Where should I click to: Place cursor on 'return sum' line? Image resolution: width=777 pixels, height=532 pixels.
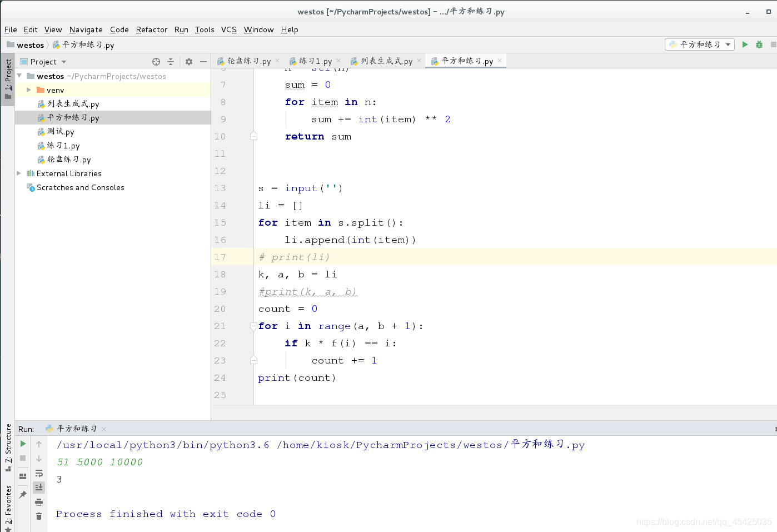pyautogui.click(x=318, y=137)
